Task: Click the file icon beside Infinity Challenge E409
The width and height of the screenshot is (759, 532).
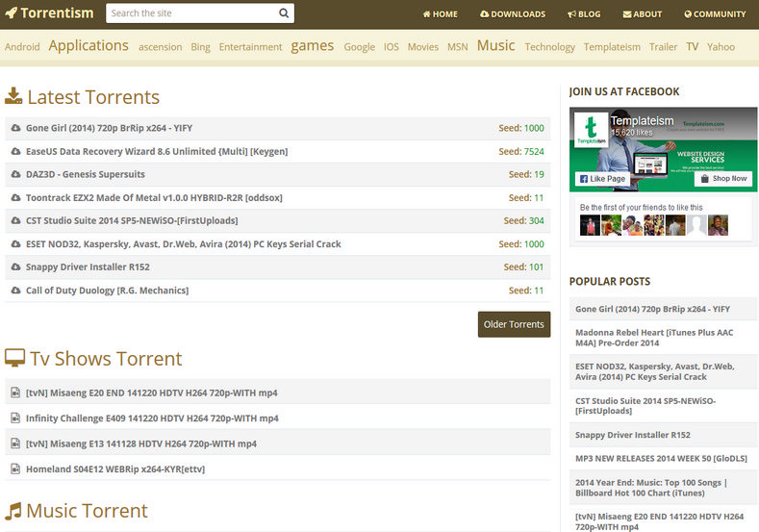Action: tap(15, 418)
